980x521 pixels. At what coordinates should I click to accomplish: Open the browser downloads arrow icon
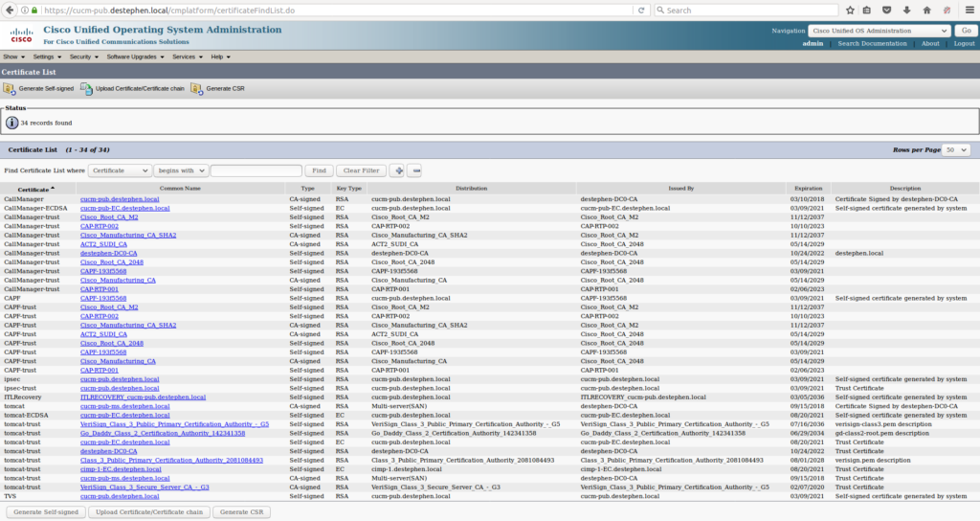[x=906, y=10]
